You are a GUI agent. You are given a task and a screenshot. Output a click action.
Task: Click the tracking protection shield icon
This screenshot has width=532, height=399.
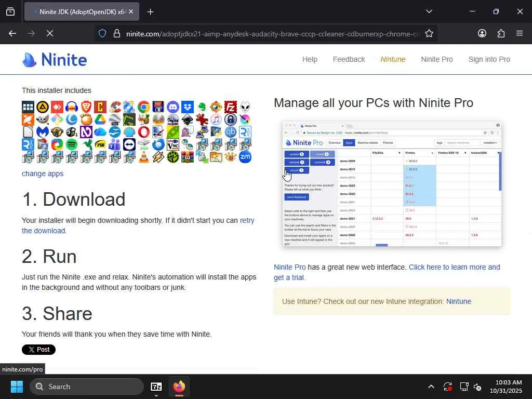102,33
